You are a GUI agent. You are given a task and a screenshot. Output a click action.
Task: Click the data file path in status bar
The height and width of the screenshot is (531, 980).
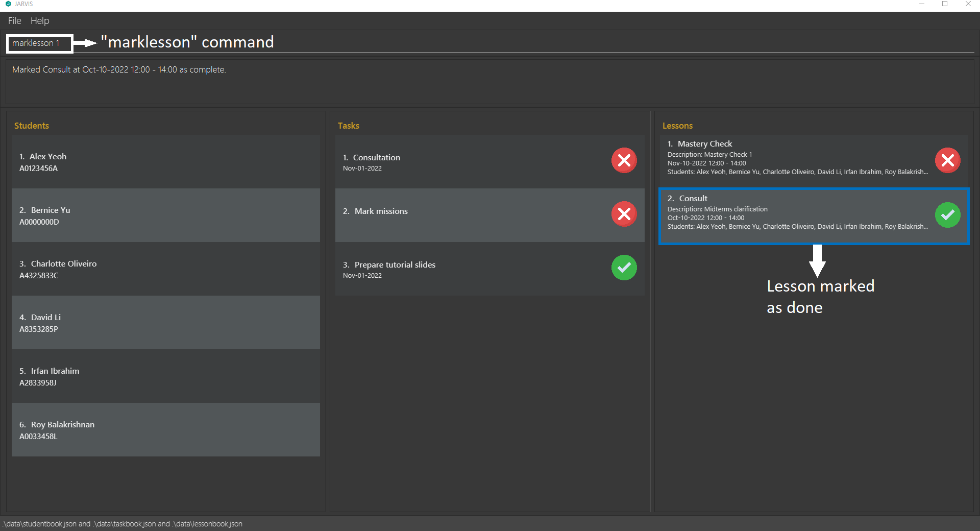point(122,524)
